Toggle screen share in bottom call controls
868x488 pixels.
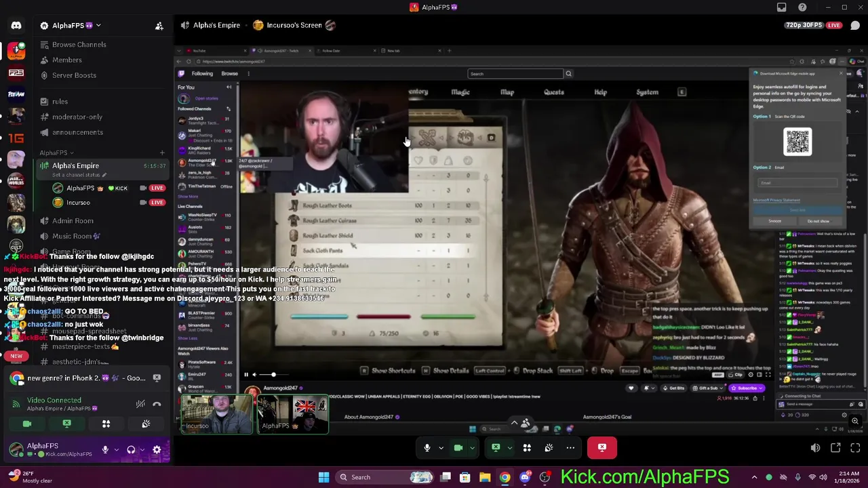tap(496, 448)
